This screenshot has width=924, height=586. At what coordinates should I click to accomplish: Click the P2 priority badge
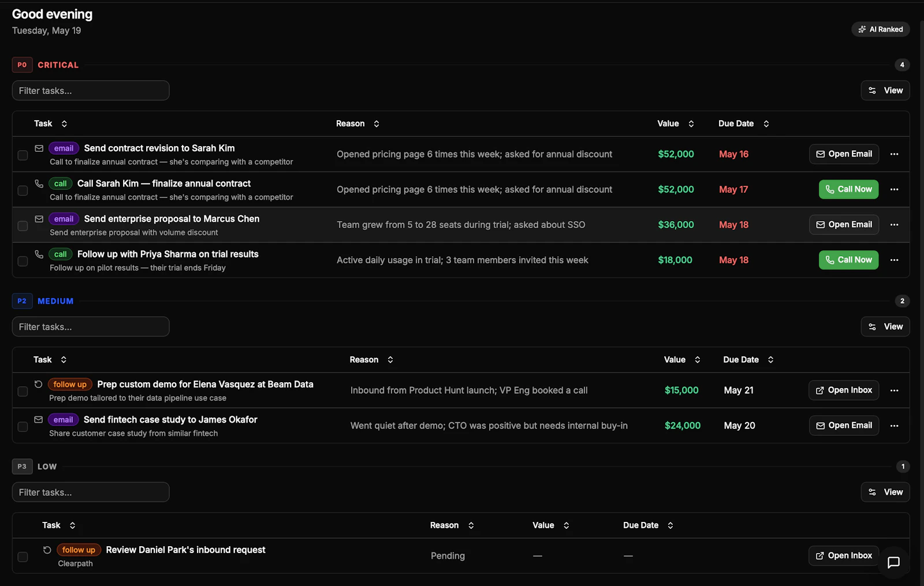[22, 301]
